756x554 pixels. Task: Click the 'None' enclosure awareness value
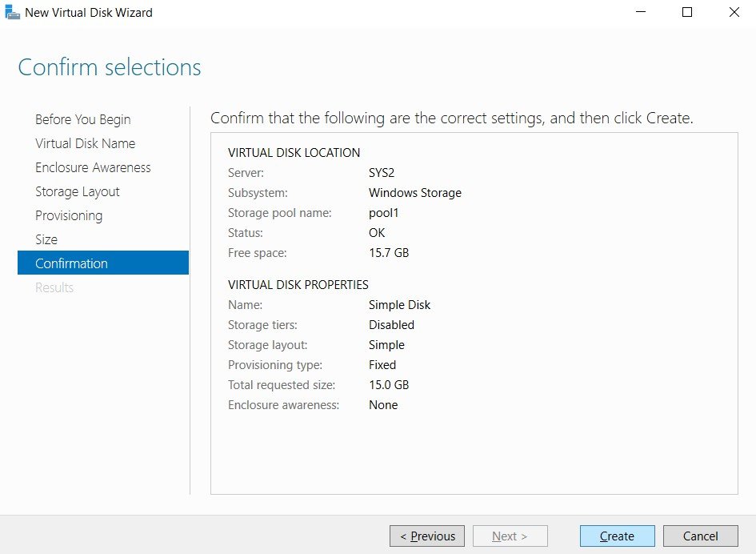point(383,405)
